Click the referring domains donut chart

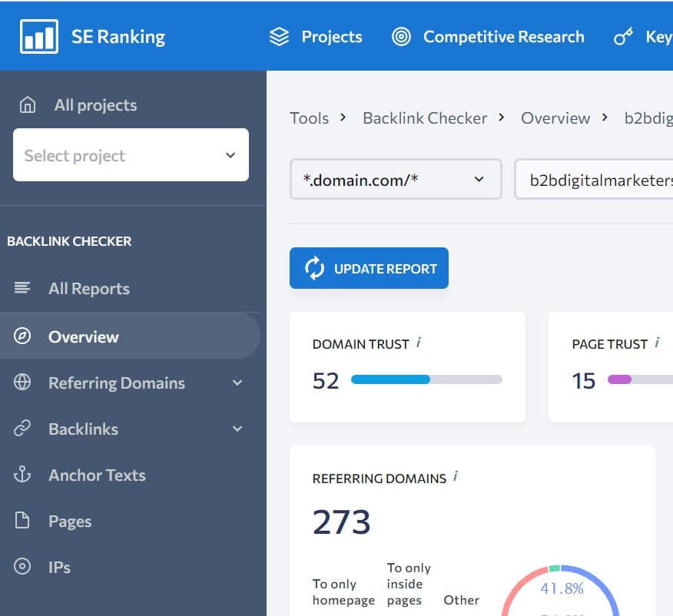click(x=560, y=591)
